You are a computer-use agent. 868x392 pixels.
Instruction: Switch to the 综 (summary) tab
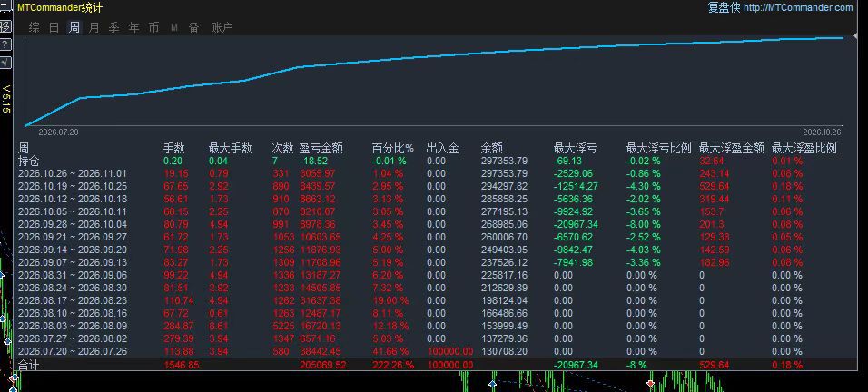35,27
